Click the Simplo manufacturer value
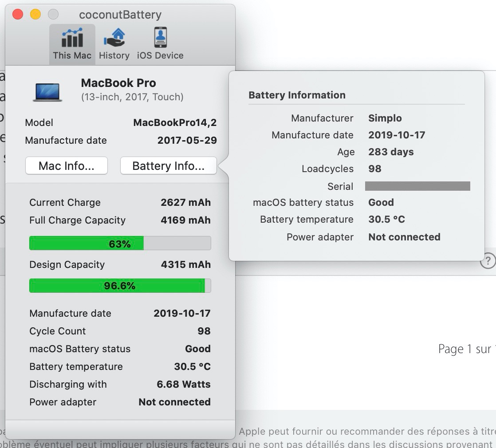496x448 pixels. [385, 118]
